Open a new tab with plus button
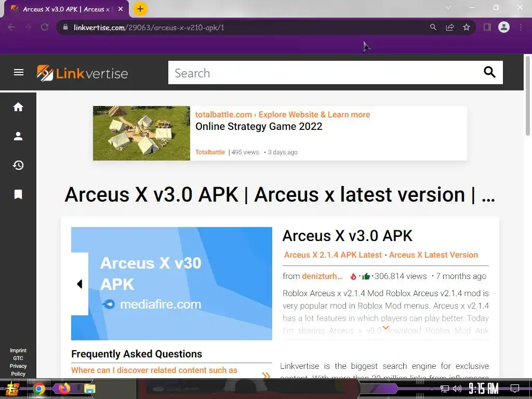This screenshot has height=399, width=532. pos(140,9)
